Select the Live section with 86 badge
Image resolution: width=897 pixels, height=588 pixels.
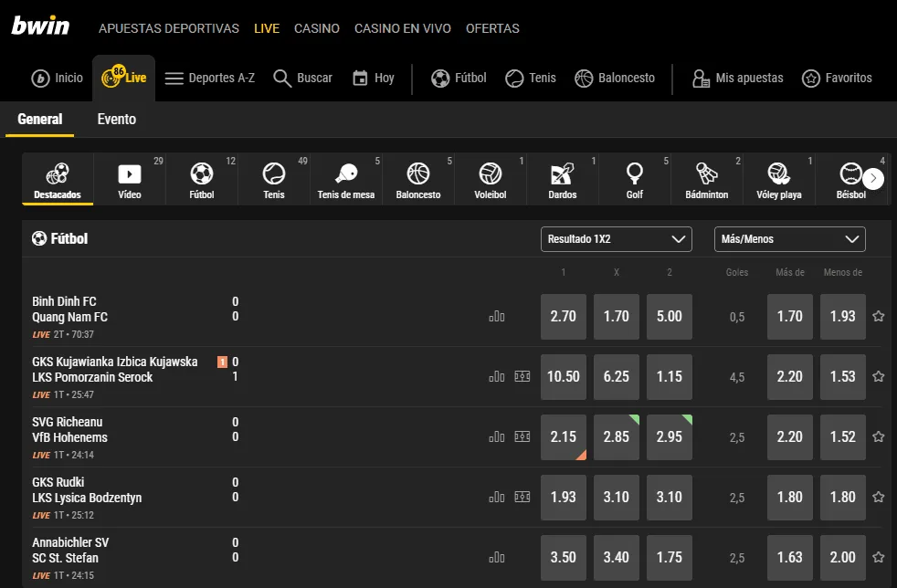(x=123, y=78)
